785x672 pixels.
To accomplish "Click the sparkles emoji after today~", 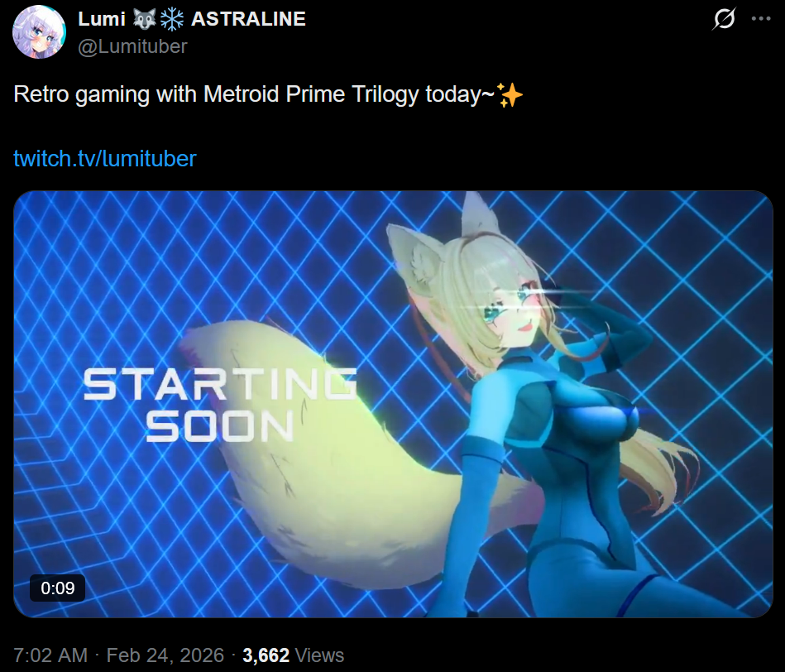I will coord(510,94).
